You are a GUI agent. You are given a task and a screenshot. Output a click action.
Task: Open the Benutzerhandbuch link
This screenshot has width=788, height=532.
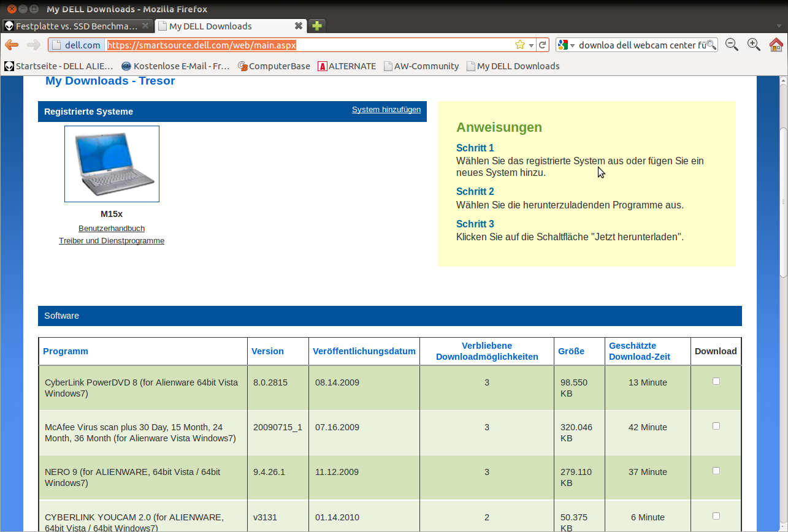[x=112, y=228]
